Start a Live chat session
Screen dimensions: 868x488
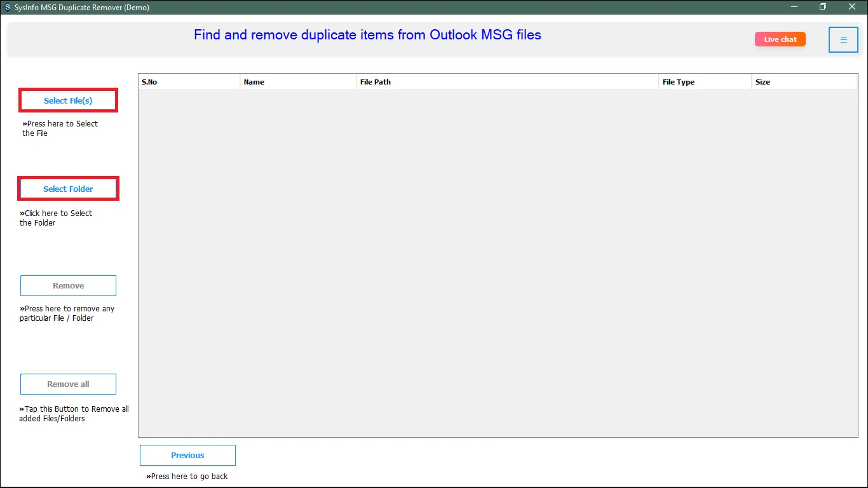tap(780, 39)
